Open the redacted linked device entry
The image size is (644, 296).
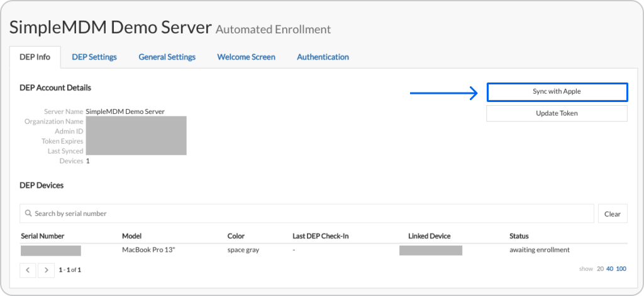[x=430, y=250]
